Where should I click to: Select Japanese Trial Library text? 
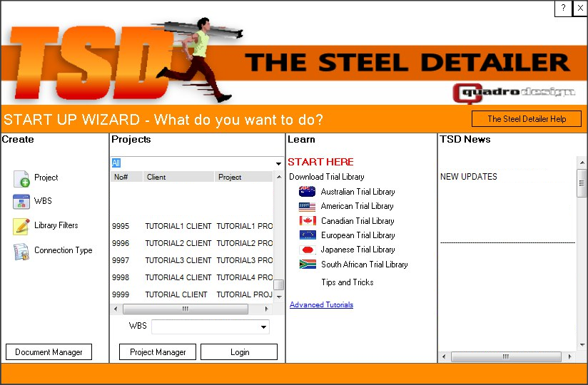coord(358,250)
